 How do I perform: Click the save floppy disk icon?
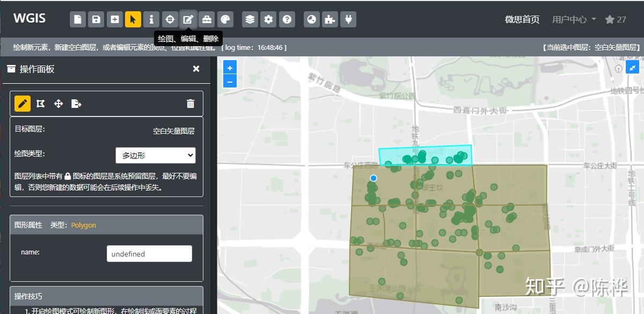click(96, 19)
